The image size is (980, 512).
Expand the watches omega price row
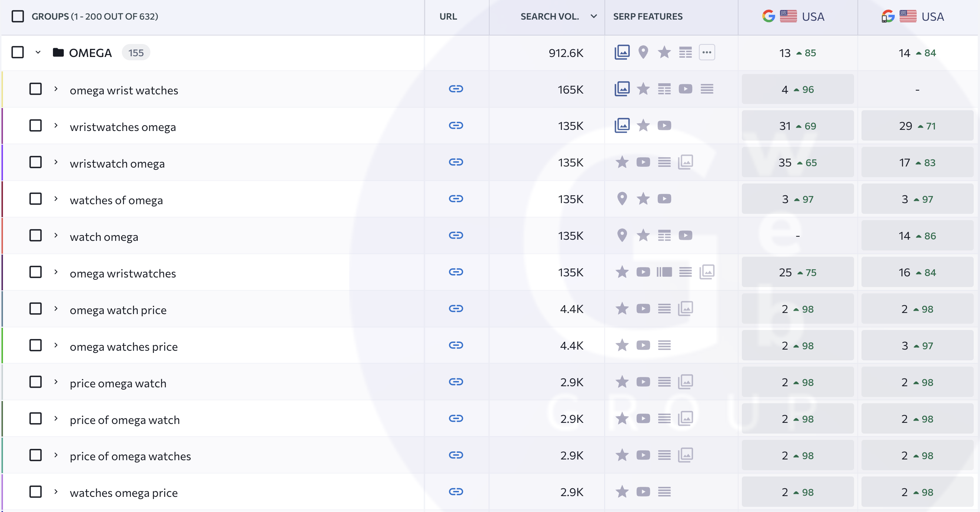(56, 492)
